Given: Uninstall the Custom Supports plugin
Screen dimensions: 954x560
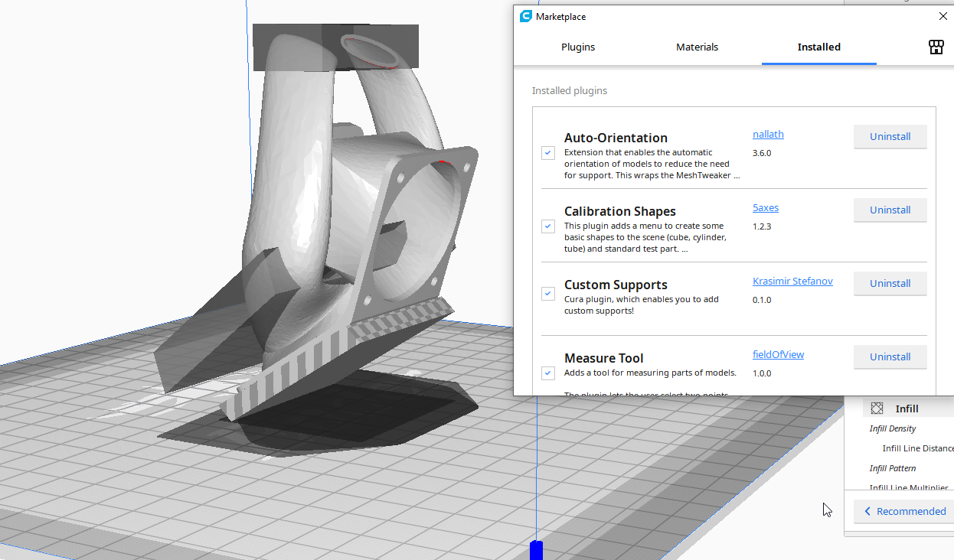Looking at the screenshot, I should click(890, 283).
